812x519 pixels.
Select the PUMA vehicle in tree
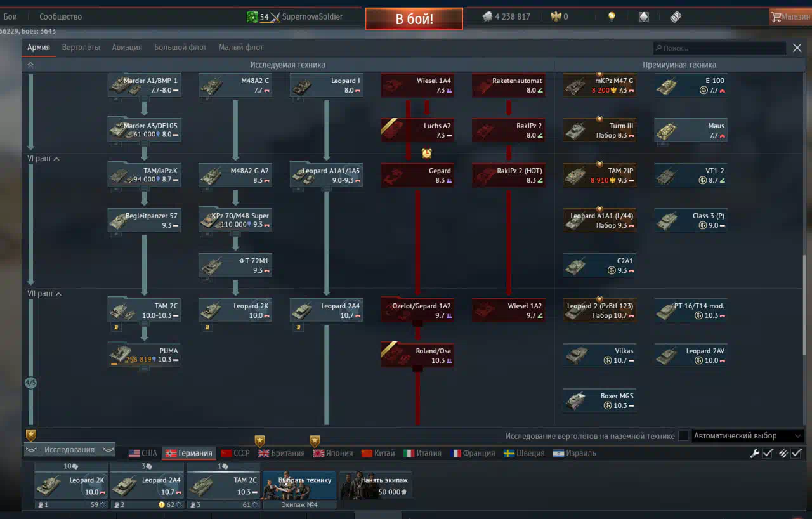coord(144,355)
